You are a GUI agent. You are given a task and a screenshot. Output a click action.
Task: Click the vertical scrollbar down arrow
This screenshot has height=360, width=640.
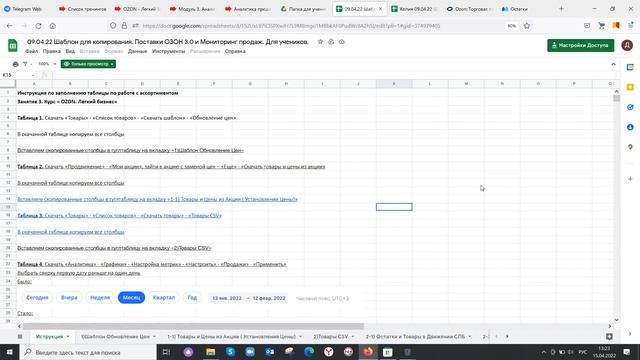[616, 320]
